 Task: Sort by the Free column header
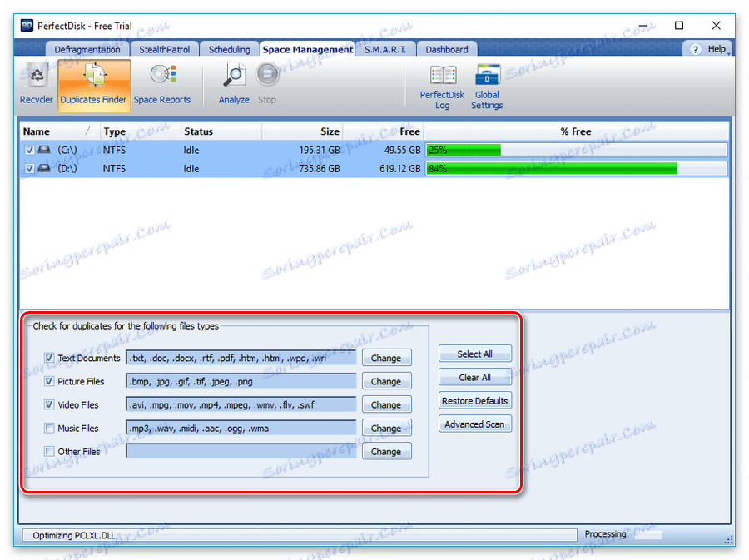click(383, 131)
